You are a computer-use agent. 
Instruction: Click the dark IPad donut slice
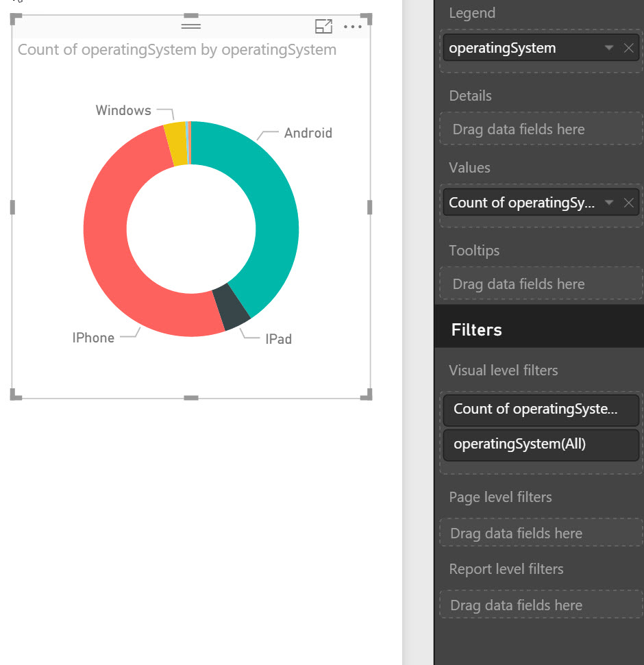[x=232, y=308]
